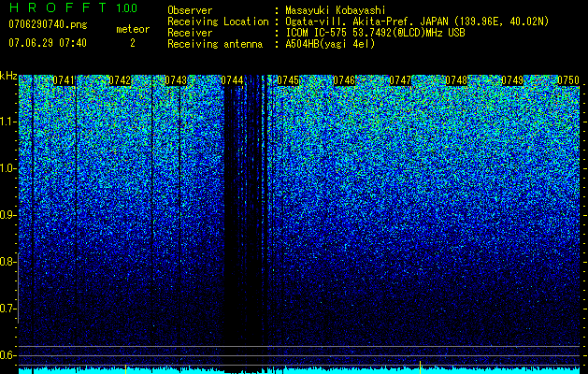588x374 pixels.
Task: Click the meteor label
Action: [x=133, y=29]
